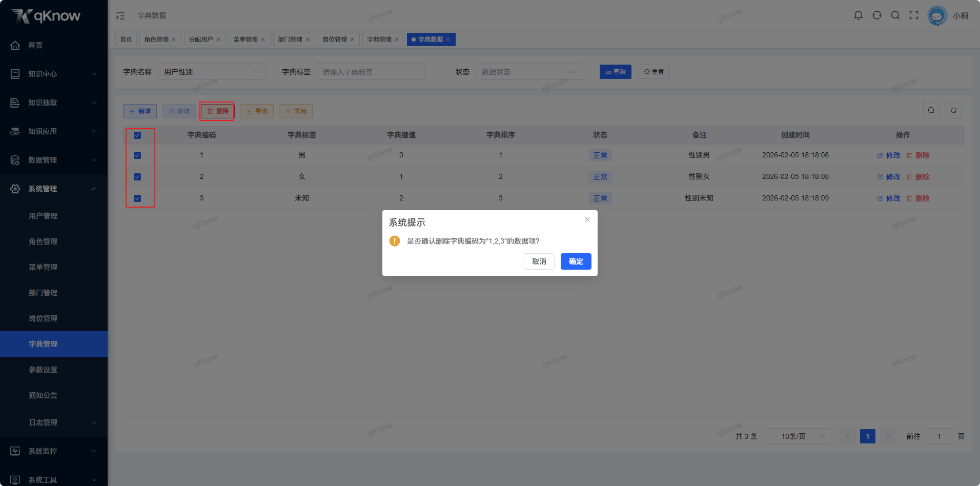
Task: Open the 字典名称 dropdown showing 用户性别
Action: tap(212, 72)
